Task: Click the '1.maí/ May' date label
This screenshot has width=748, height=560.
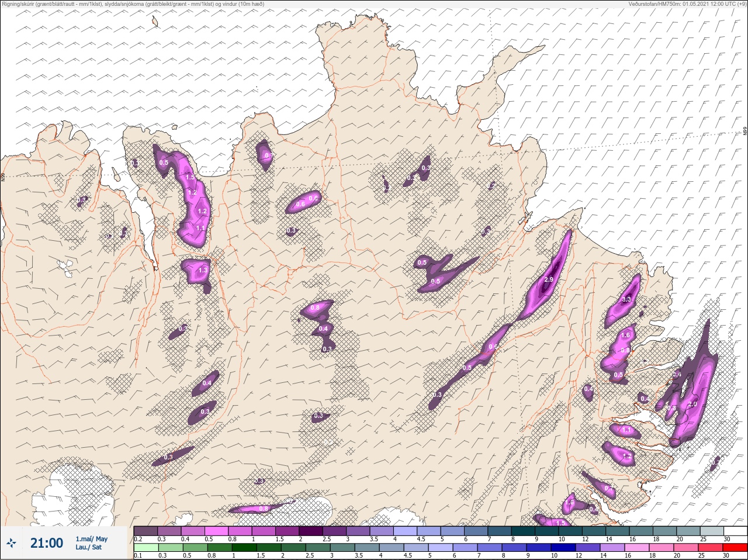Action: click(91, 539)
